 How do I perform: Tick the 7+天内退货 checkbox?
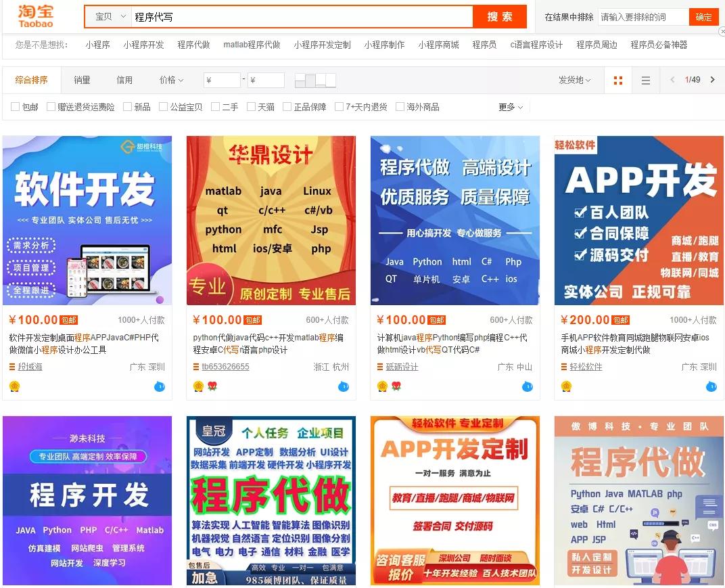click(339, 107)
